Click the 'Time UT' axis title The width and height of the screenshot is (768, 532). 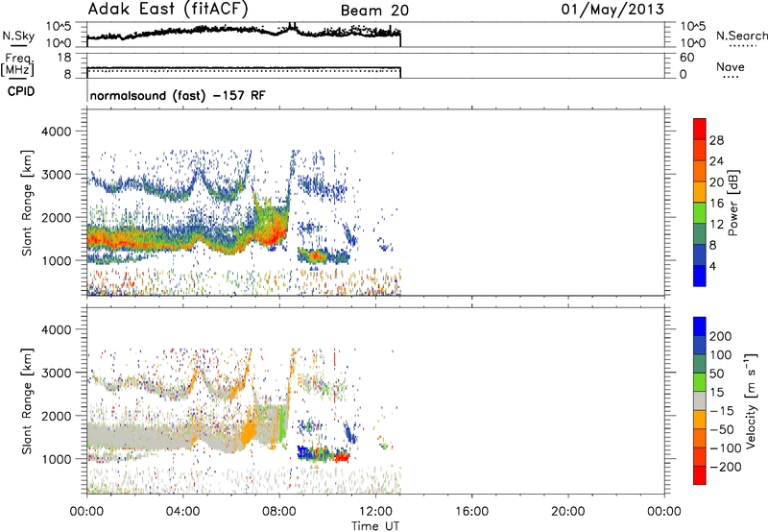[375, 526]
